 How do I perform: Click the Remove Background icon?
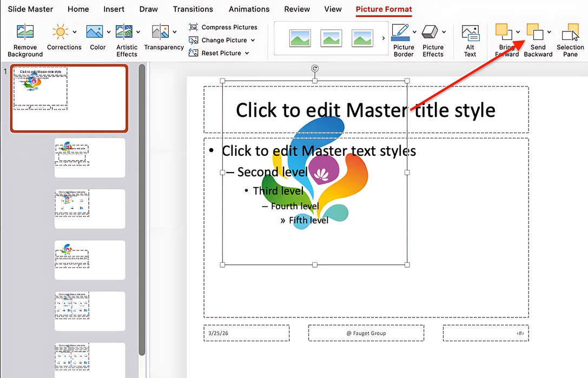24,38
